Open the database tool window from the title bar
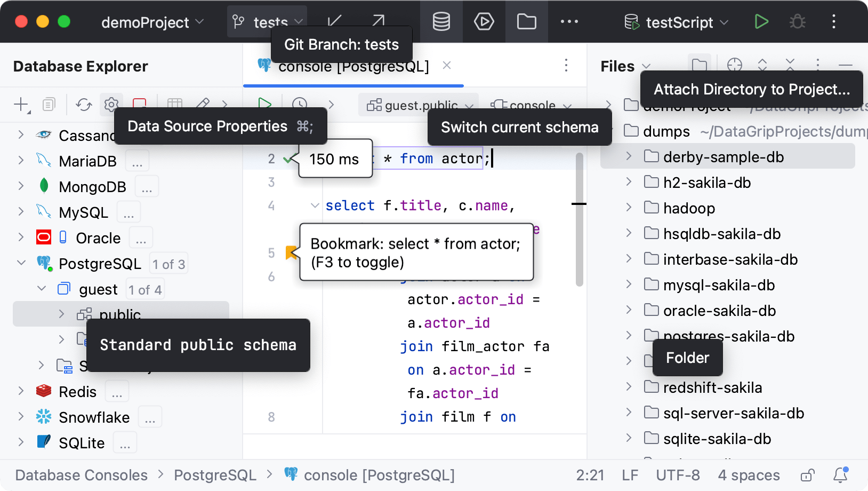The image size is (868, 491). 441,22
